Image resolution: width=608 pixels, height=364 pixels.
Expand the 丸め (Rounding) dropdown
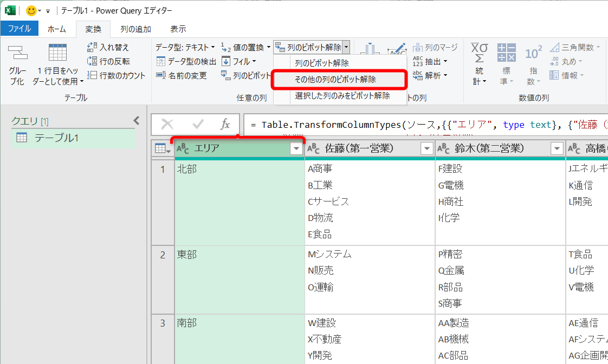coord(581,61)
